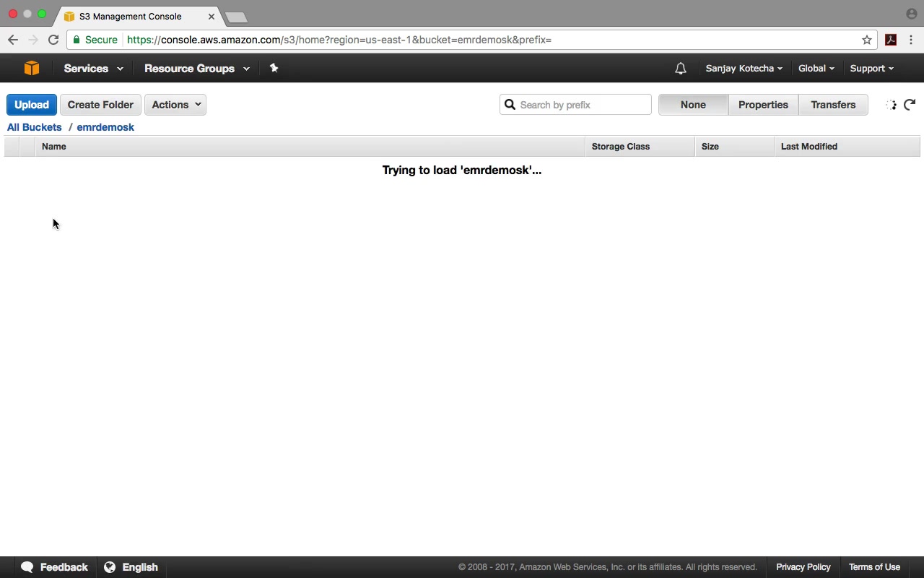924x578 pixels.
Task: Click the pin shortcuts star icon
Action: point(274,68)
